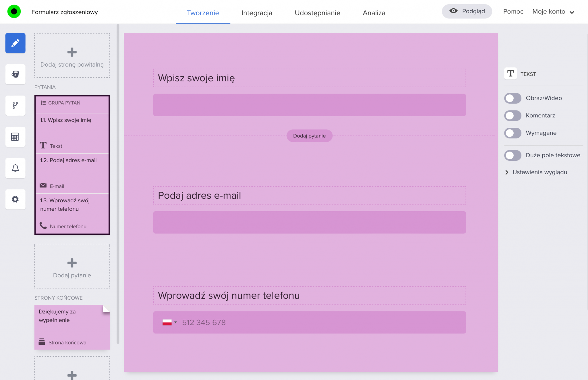Turn on the Wymagane switch
The width and height of the screenshot is (588, 380).
(x=512, y=133)
